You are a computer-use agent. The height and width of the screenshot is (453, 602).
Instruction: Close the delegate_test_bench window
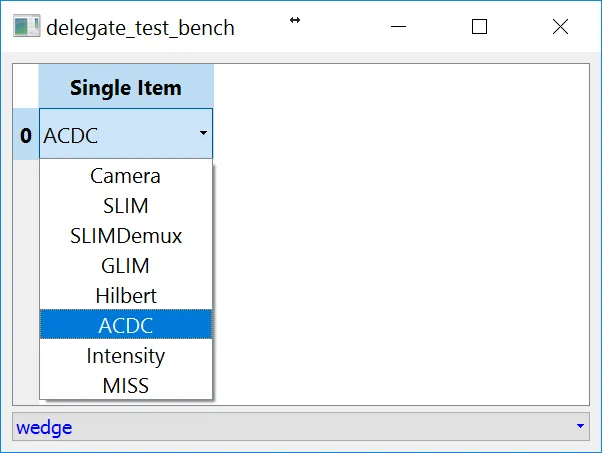(560, 27)
